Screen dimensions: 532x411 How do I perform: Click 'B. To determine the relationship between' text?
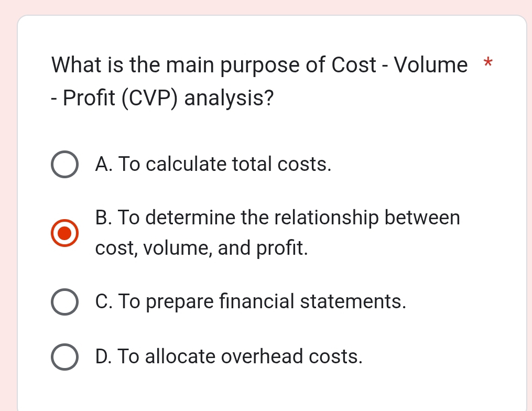tap(278, 218)
